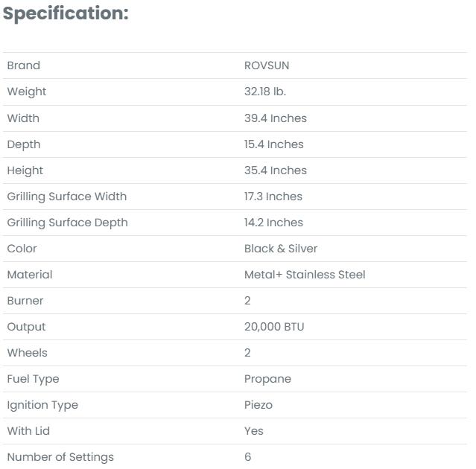
Task: Select the Grilling Surface Width label
Action: [67, 196]
